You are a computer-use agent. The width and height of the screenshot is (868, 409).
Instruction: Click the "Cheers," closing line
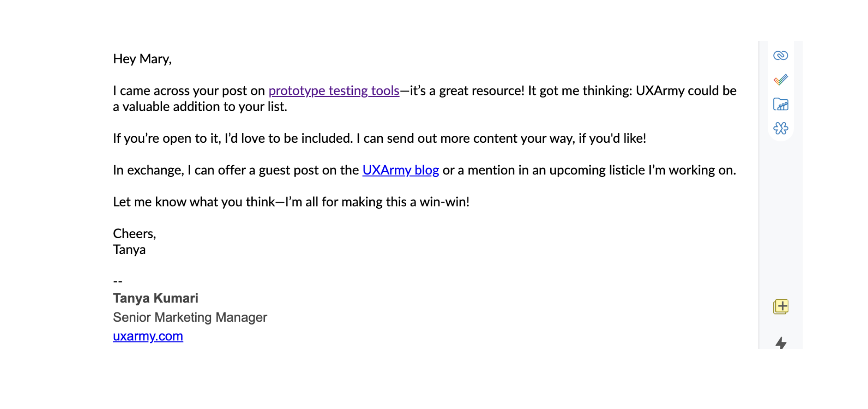tap(134, 234)
